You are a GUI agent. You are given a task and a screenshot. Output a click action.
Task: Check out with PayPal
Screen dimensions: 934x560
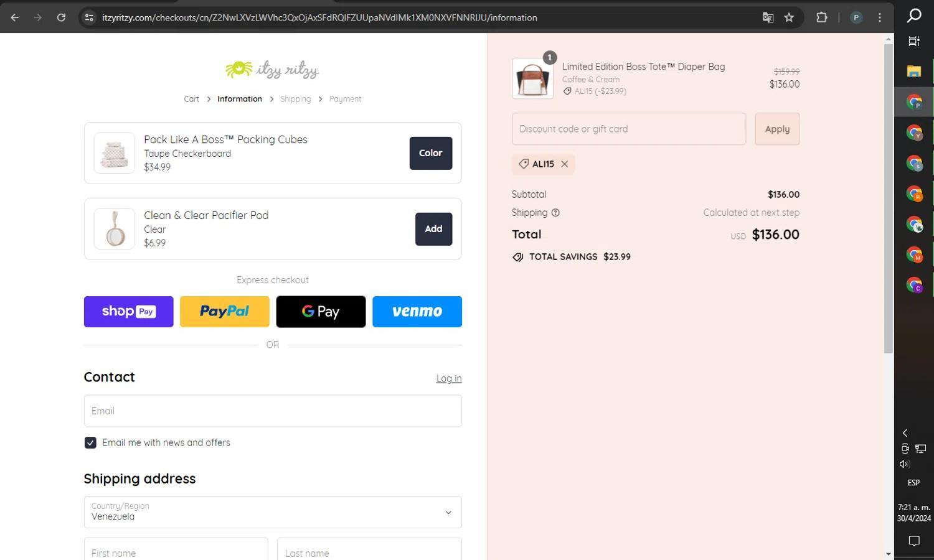[225, 312]
